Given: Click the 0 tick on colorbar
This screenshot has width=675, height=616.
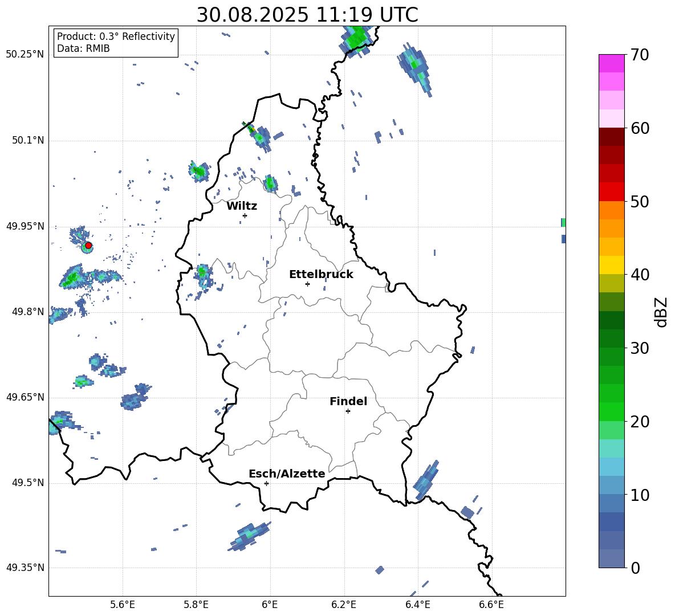Looking at the screenshot, I should coord(635,568).
